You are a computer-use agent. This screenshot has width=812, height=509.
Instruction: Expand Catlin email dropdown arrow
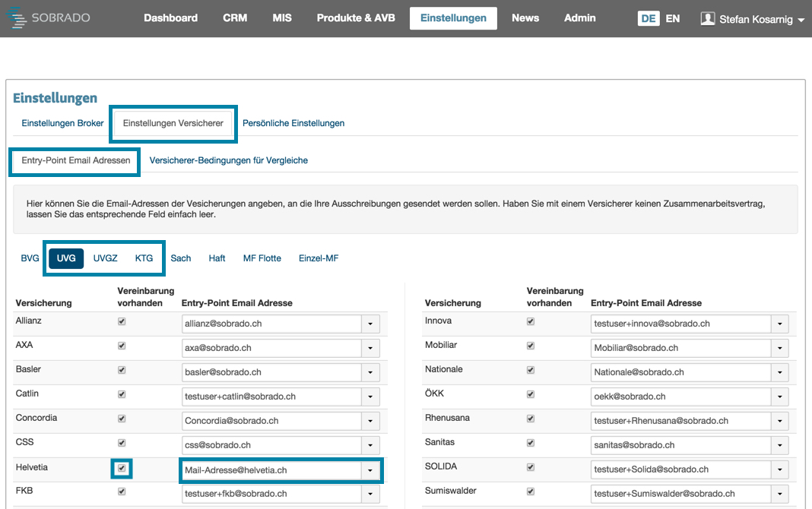coord(370,397)
